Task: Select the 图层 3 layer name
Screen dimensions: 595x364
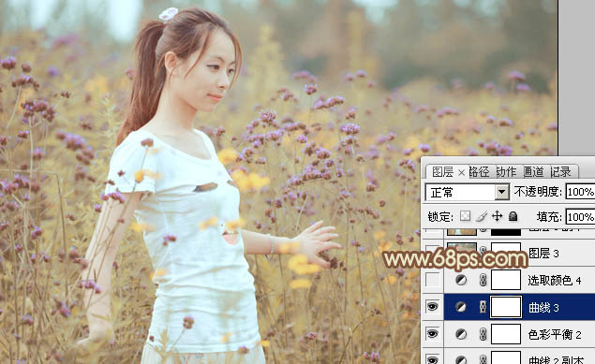Action: (543, 253)
